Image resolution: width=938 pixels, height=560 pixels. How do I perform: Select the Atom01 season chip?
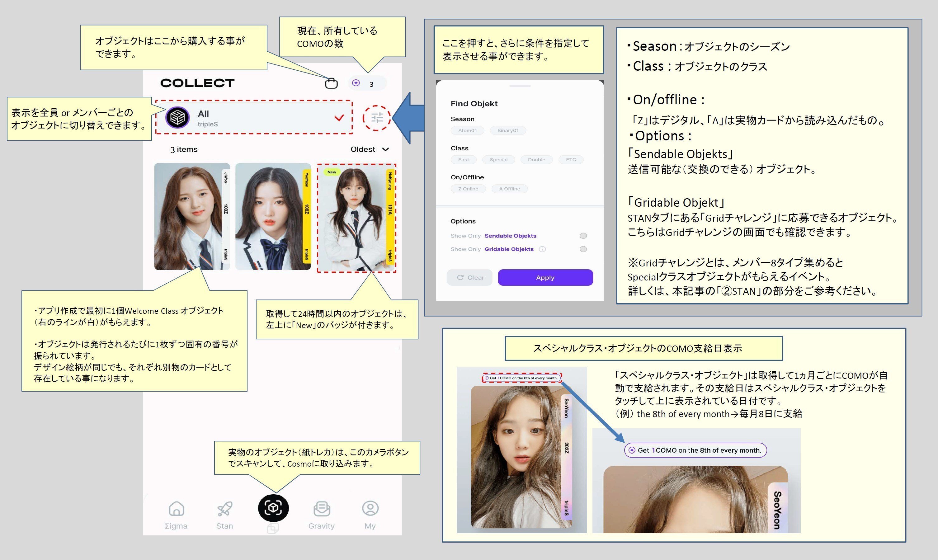pyautogui.click(x=468, y=130)
